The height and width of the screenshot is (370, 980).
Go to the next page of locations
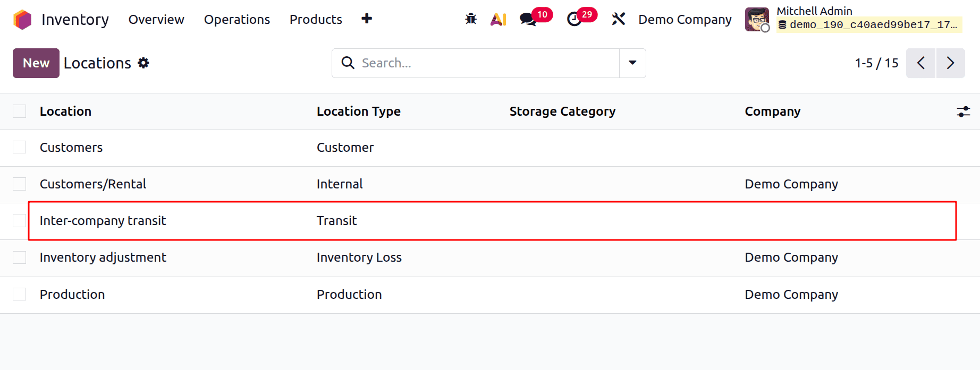(x=950, y=63)
